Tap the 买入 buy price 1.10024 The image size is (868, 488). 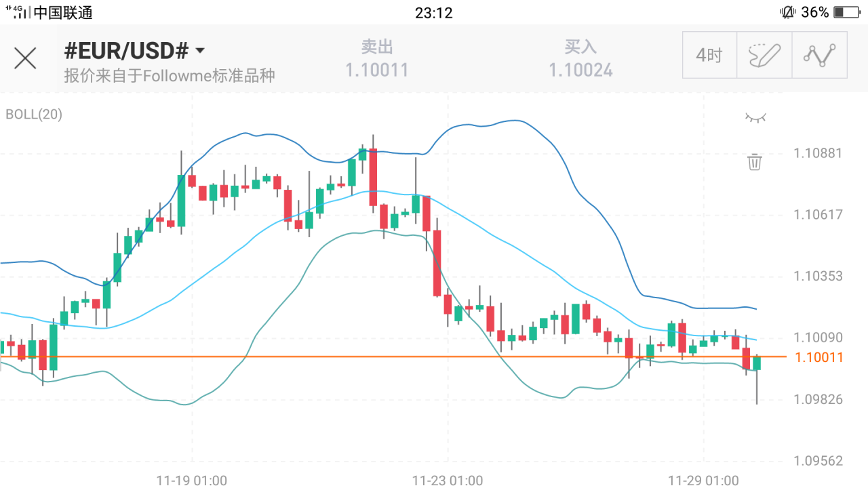pos(580,69)
